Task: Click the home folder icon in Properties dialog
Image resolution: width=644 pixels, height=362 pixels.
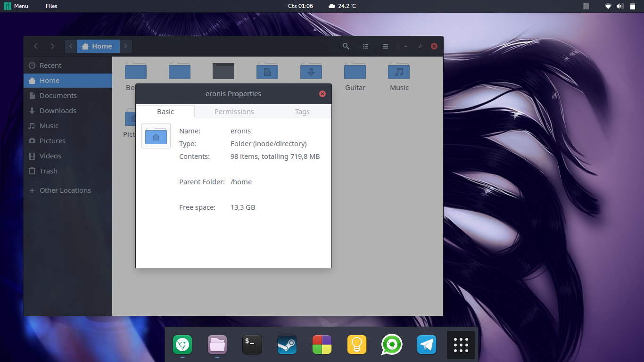Action: click(x=156, y=136)
